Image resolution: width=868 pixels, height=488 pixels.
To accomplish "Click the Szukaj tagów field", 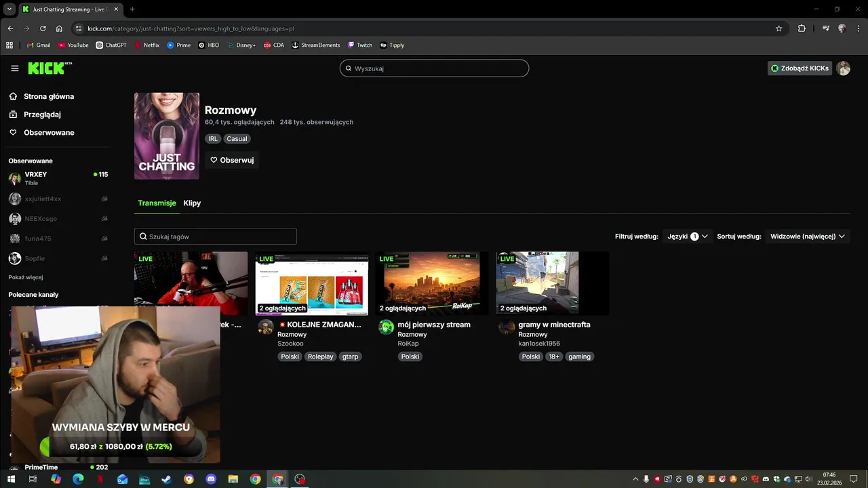I will click(x=216, y=237).
